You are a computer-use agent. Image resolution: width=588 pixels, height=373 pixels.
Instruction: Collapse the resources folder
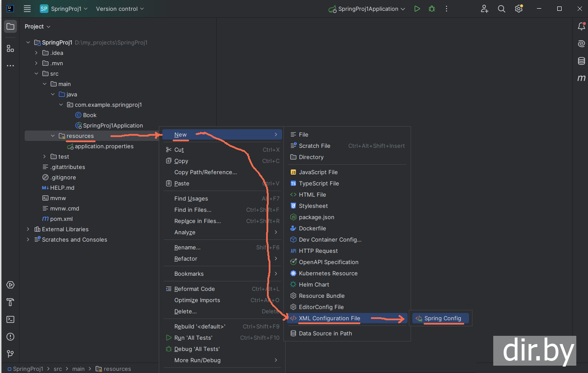point(53,136)
